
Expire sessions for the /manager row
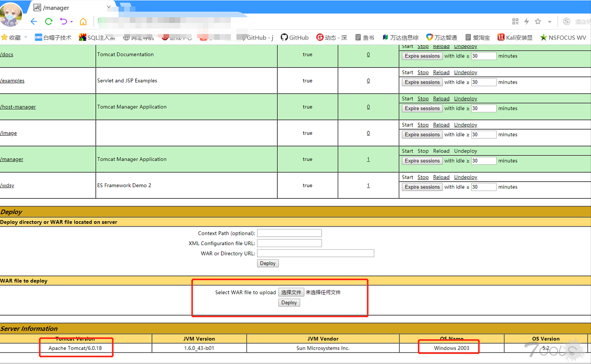pyautogui.click(x=422, y=161)
